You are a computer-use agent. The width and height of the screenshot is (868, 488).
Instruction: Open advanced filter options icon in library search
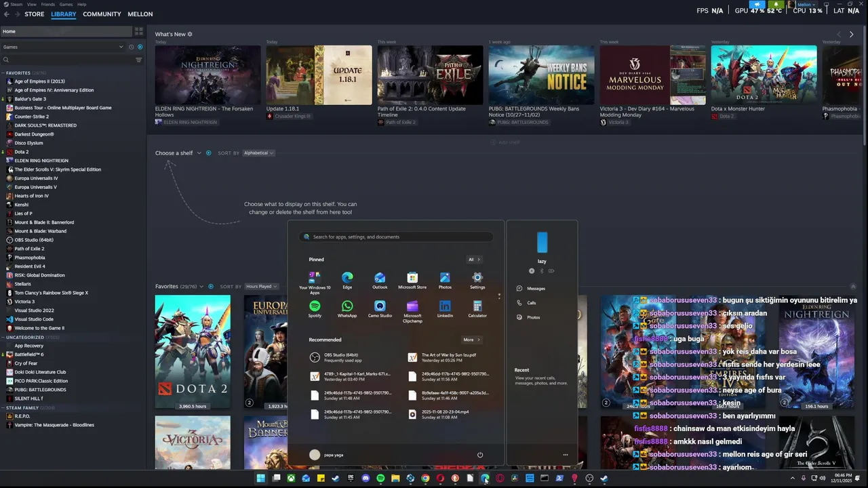pyautogui.click(x=139, y=60)
